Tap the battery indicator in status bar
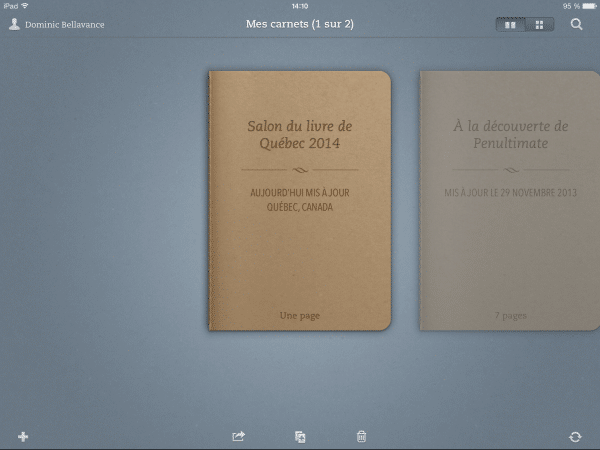The image size is (600, 450). [577, 5]
